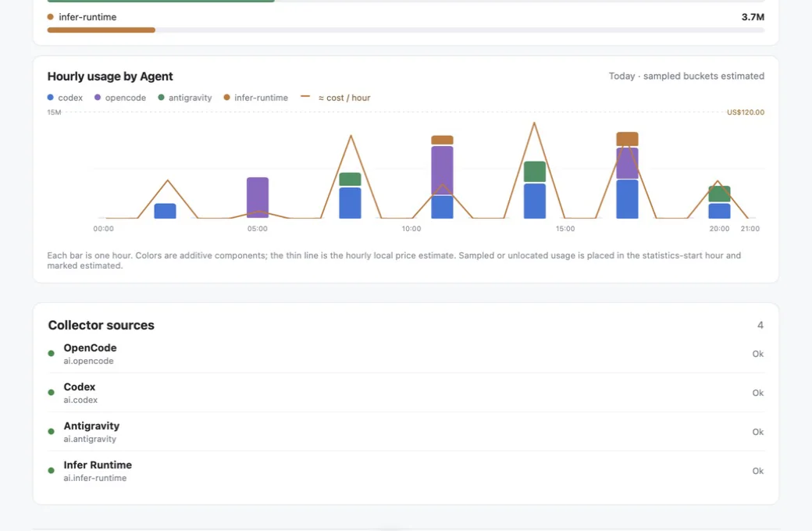This screenshot has height=531, width=812.
Task: Click the 15M usage axis label
Action: pos(54,112)
